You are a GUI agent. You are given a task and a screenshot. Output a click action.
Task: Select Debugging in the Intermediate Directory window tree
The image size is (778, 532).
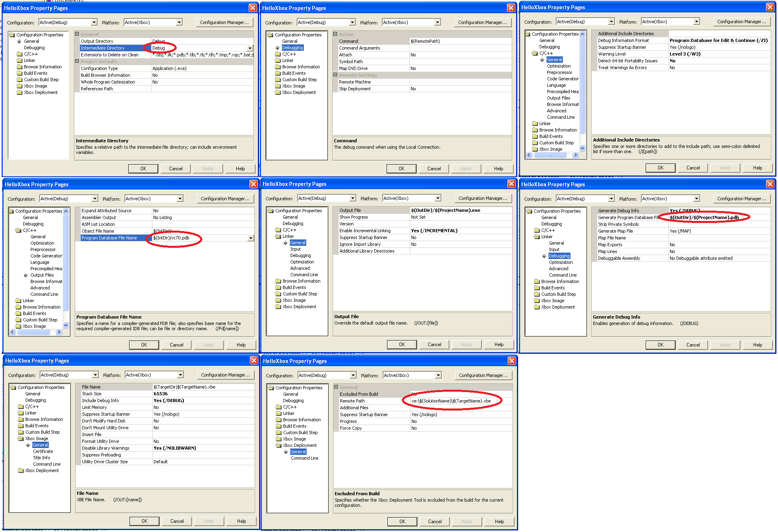coord(34,48)
